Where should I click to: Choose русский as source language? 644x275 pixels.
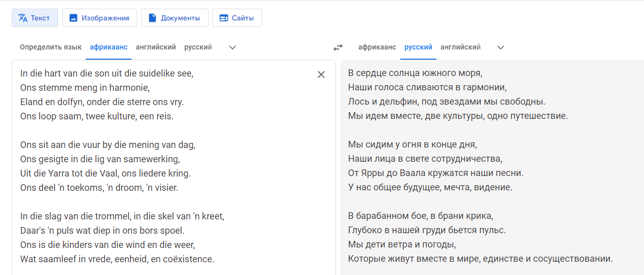pyautogui.click(x=198, y=47)
